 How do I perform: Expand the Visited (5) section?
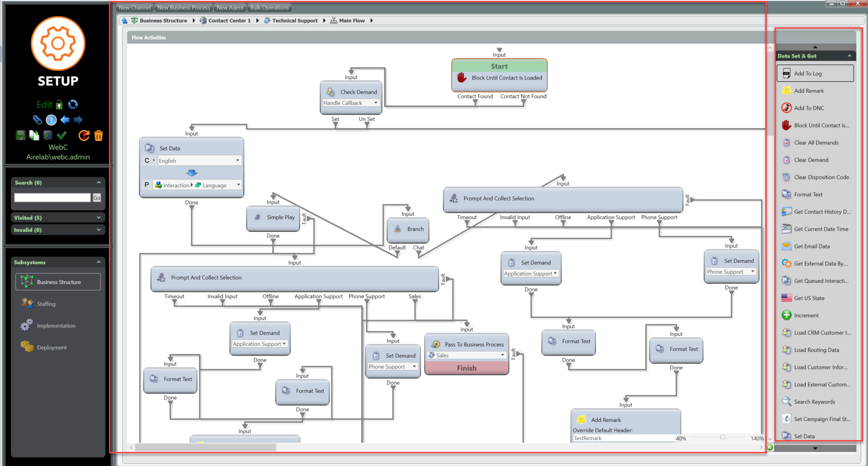click(99, 218)
